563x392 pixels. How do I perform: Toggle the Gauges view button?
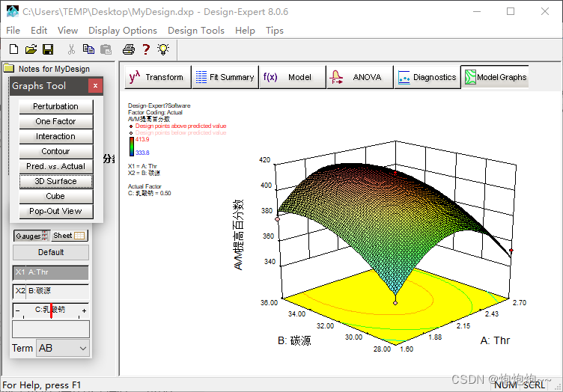click(31, 236)
